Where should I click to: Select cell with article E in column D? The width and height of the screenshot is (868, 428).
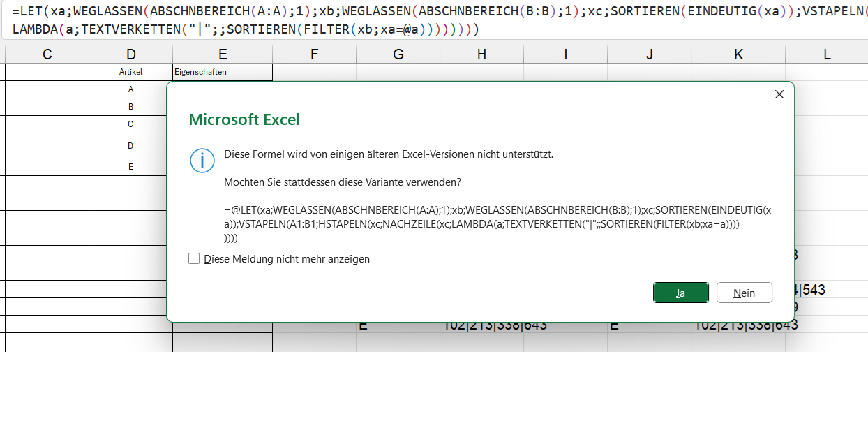(130, 167)
